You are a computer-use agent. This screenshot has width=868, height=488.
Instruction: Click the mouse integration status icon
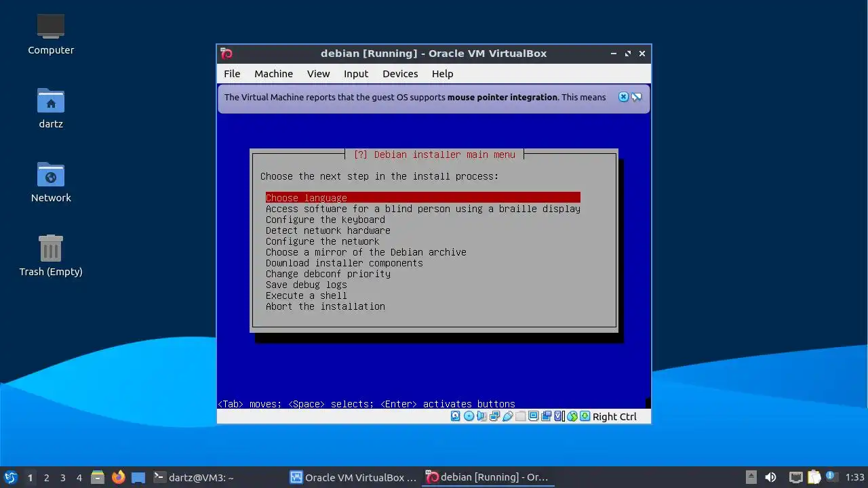(x=572, y=416)
